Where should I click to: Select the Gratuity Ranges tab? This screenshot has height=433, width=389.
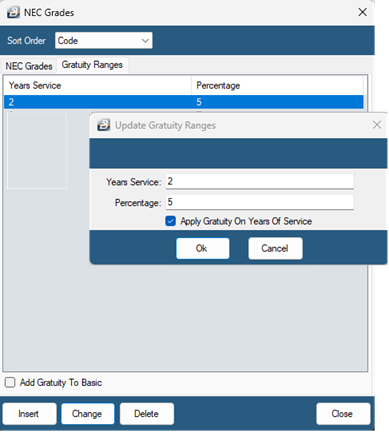coord(92,65)
